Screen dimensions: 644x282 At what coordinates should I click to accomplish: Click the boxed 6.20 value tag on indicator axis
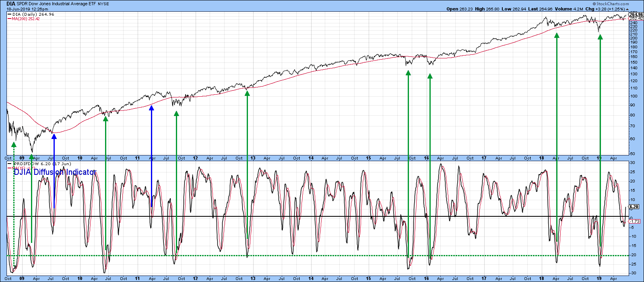(634, 207)
